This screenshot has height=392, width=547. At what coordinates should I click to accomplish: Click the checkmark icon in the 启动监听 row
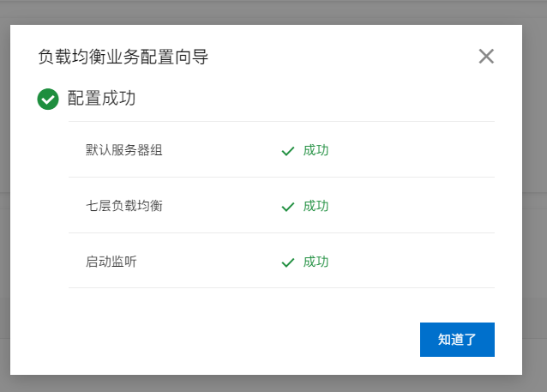tap(288, 262)
